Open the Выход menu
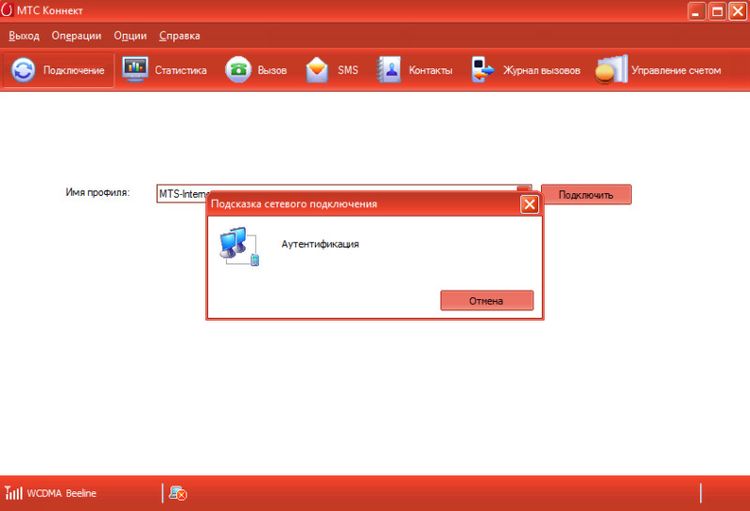This screenshot has width=750, height=511. pos(24,36)
